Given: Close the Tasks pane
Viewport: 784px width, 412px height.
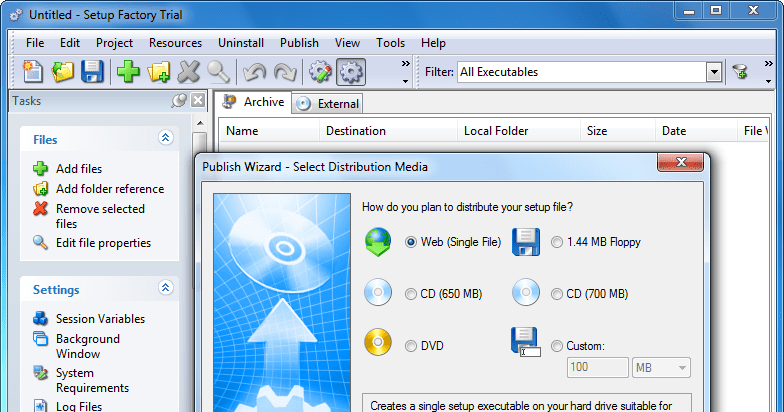Looking at the screenshot, I should pos(198,100).
